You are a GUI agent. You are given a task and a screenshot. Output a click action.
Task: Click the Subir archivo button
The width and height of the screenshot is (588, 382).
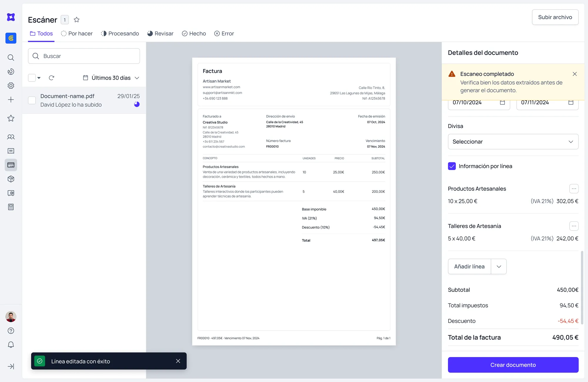[555, 17]
